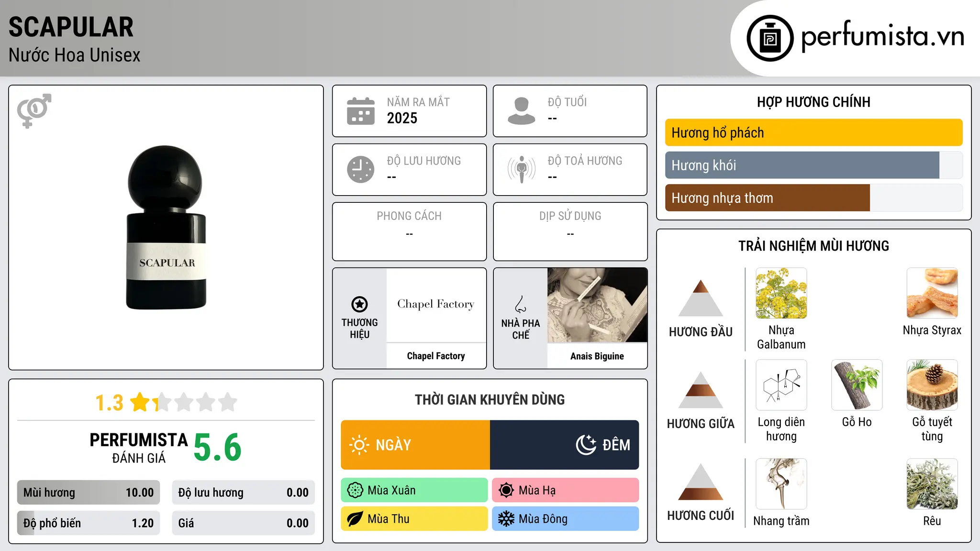
Task: Click the first gold rating star
Action: 140,402
